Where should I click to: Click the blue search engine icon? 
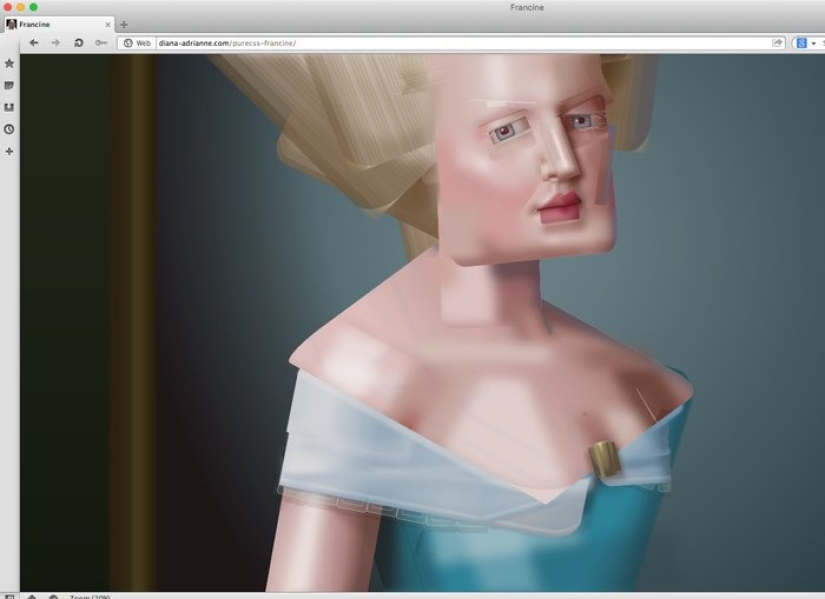coord(802,42)
